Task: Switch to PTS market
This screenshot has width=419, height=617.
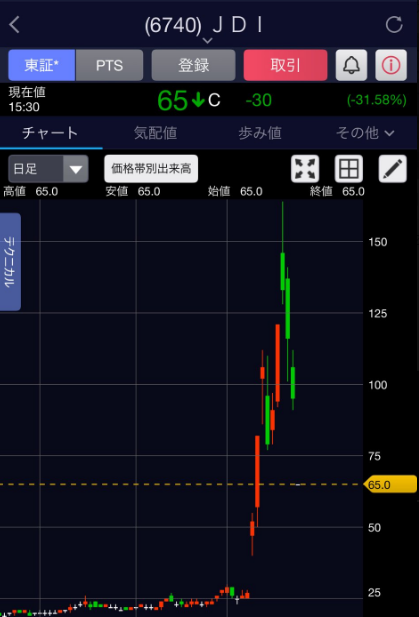Action: click(x=109, y=65)
